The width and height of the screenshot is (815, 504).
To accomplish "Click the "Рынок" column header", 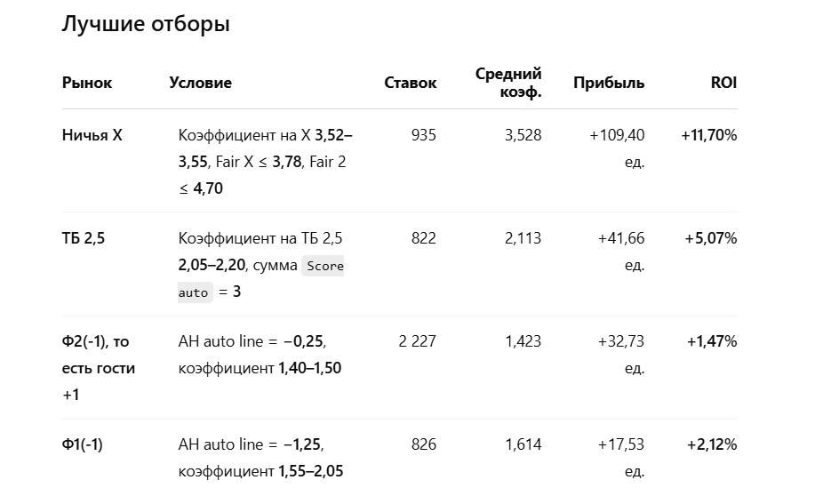I will (x=87, y=83).
